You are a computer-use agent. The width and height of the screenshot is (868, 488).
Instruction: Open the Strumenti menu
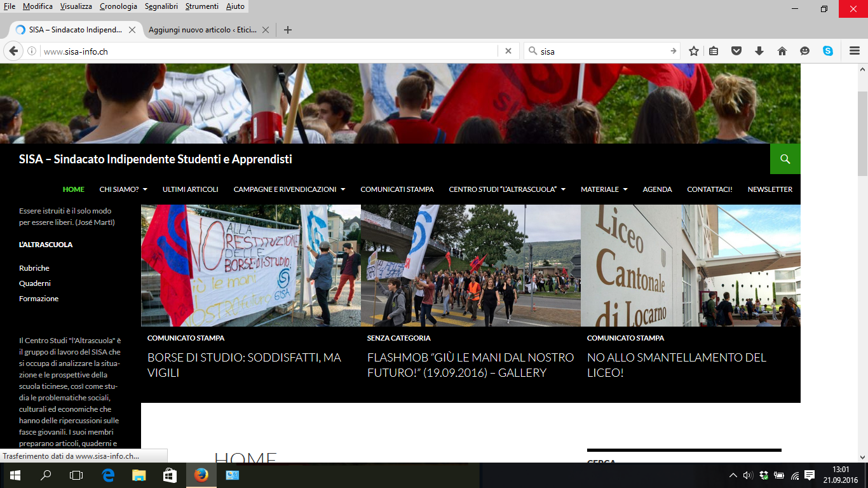203,6
